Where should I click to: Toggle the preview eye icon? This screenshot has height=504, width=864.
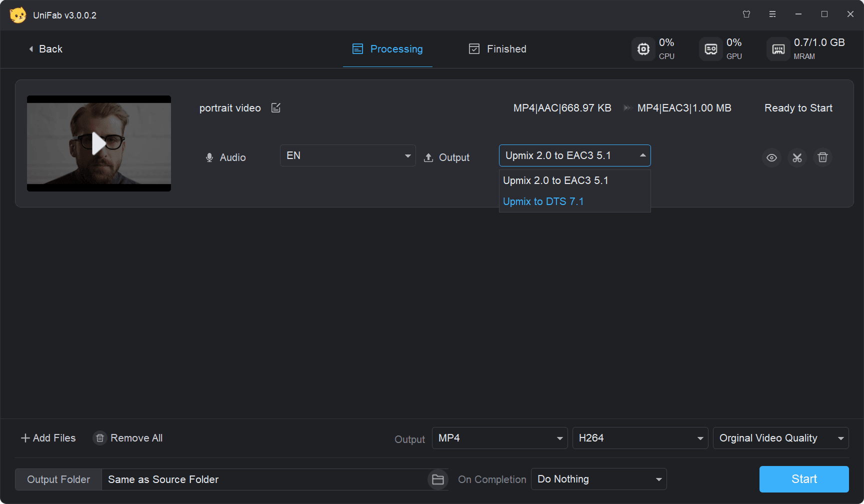(x=772, y=157)
